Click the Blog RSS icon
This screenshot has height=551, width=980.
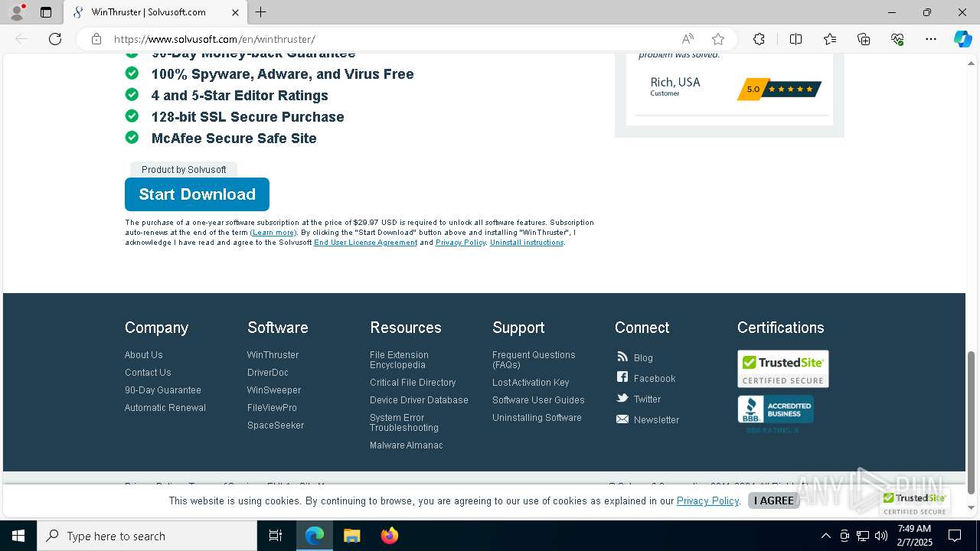tap(622, 357)
